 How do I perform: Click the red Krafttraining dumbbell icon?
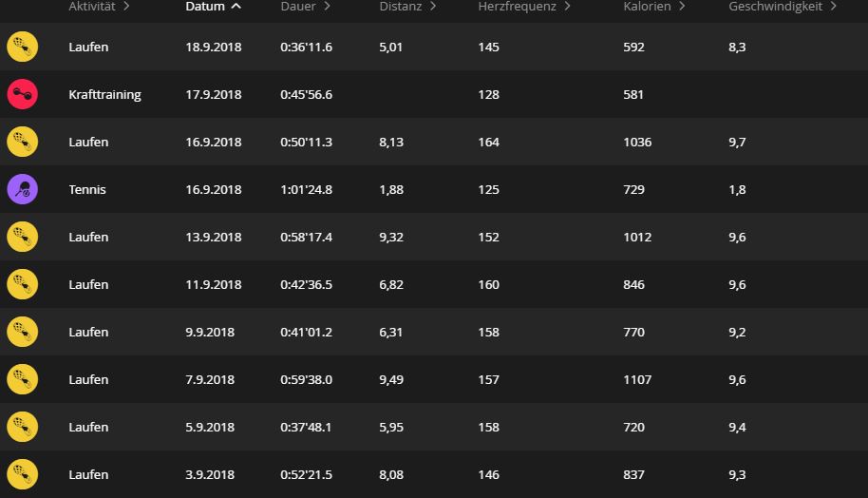click(x=22, y=94)
